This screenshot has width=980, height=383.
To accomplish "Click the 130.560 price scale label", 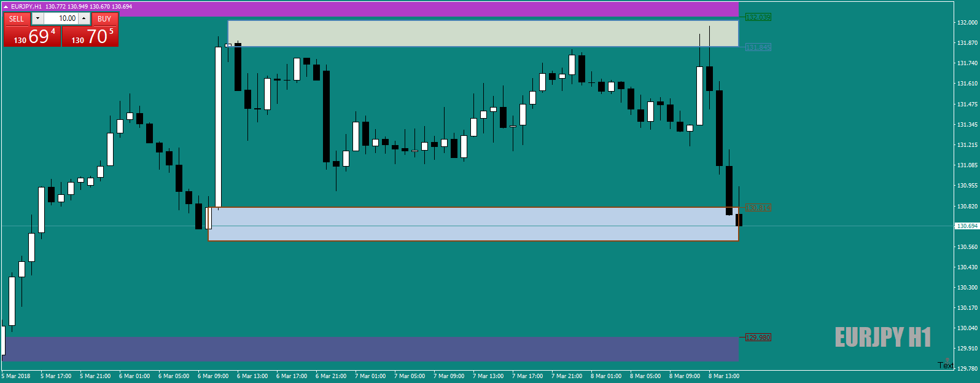I will [967, 247].
